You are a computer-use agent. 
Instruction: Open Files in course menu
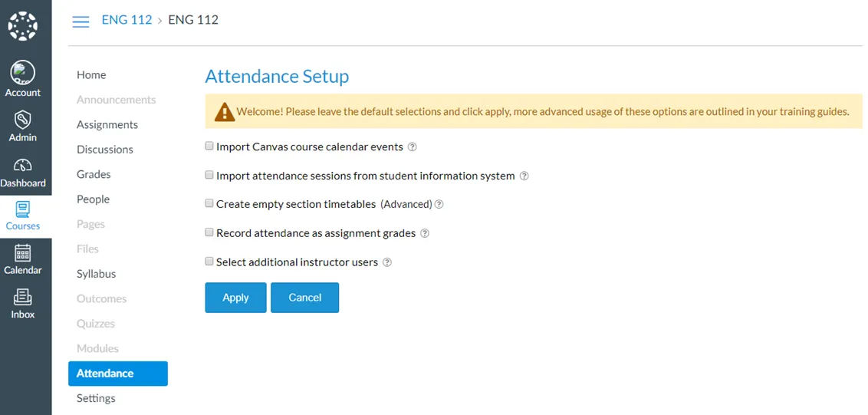[87, 249]
